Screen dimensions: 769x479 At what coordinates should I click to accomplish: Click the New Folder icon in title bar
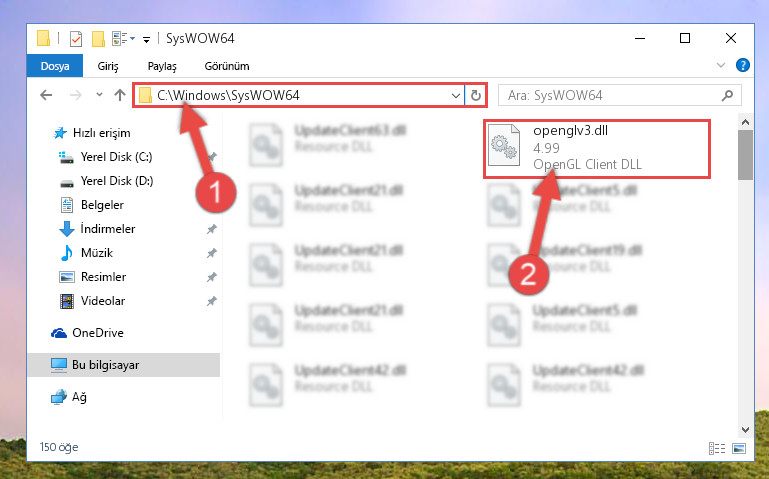(98, 39)
